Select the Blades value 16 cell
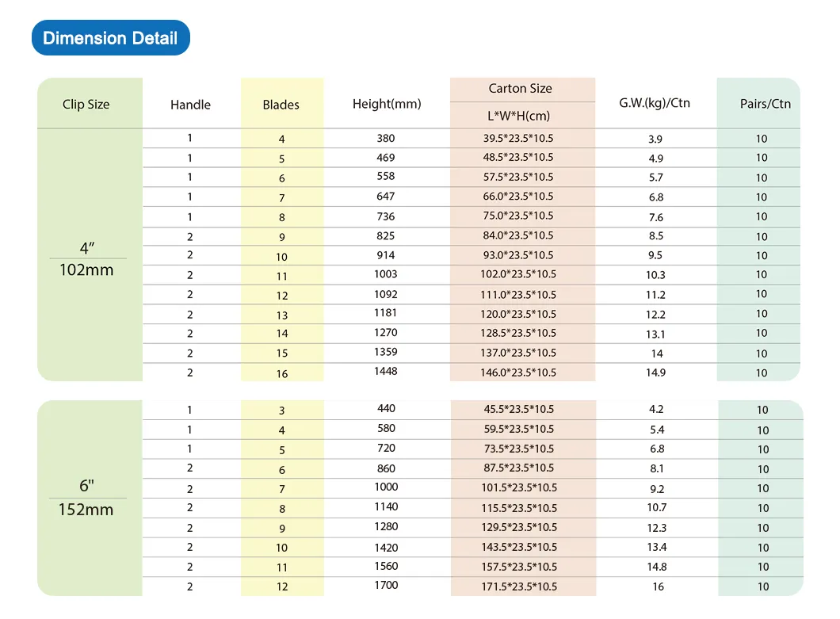 coord(281,373)
